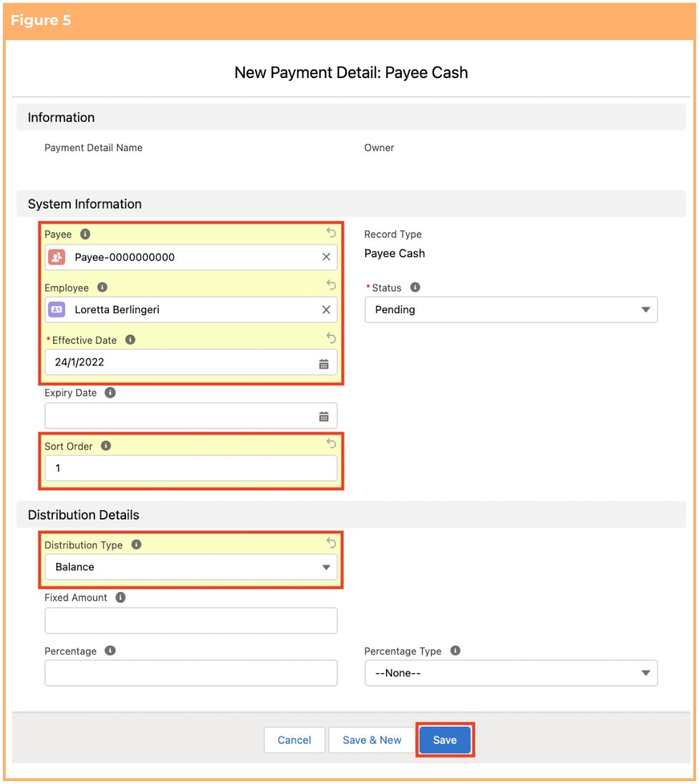
Task: Show Percentage field info icon
Action: coord(110,651)
